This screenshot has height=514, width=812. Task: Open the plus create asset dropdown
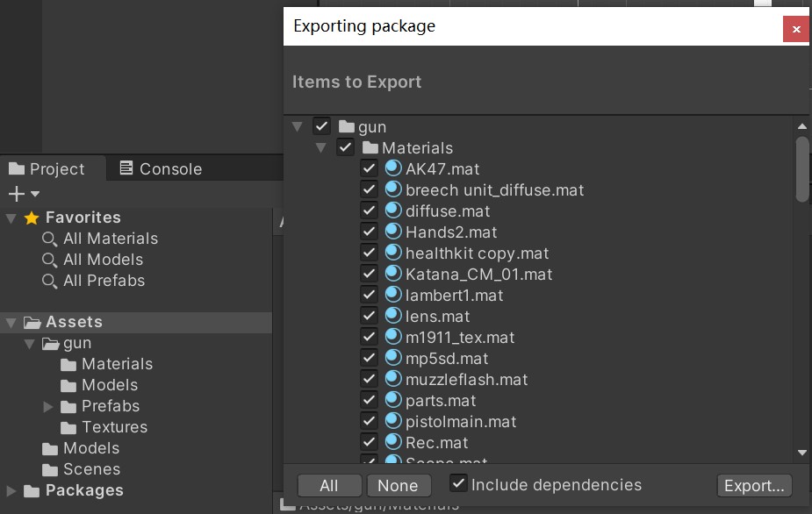(24, 194)
